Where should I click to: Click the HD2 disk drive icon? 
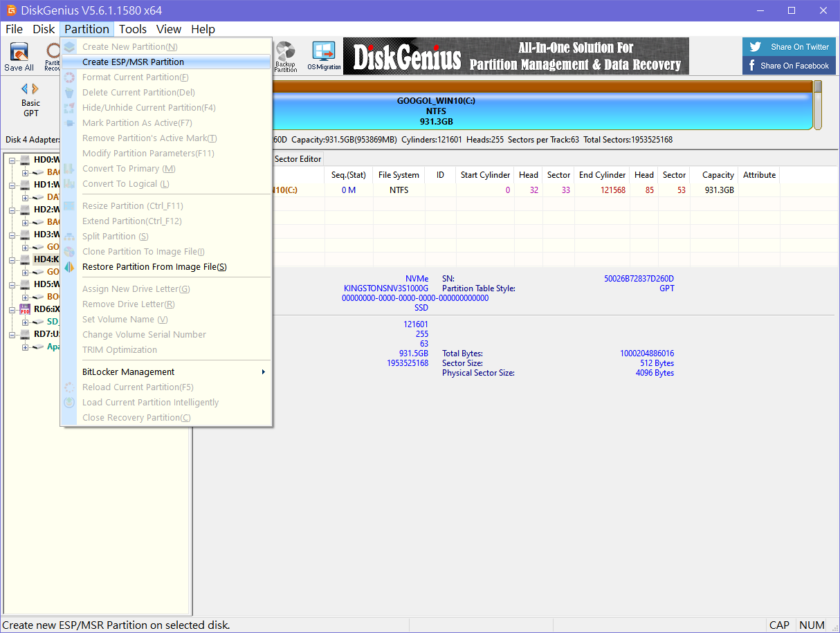tap(25, 210)
